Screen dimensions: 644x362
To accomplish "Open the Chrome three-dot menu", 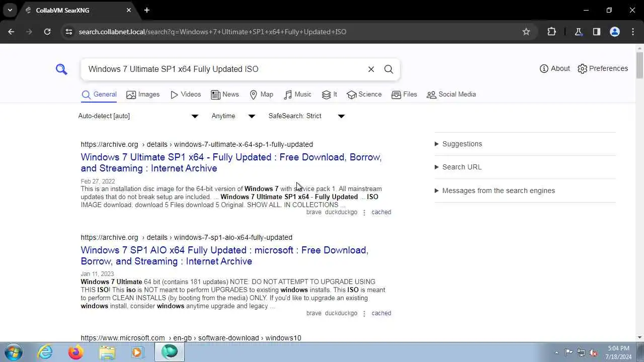I will pos(632,32).
